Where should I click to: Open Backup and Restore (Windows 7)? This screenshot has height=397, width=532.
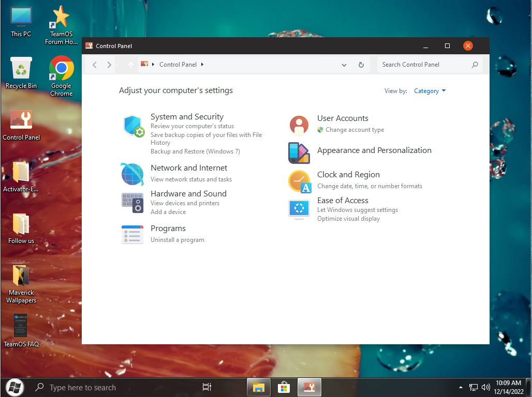[195, 151]
